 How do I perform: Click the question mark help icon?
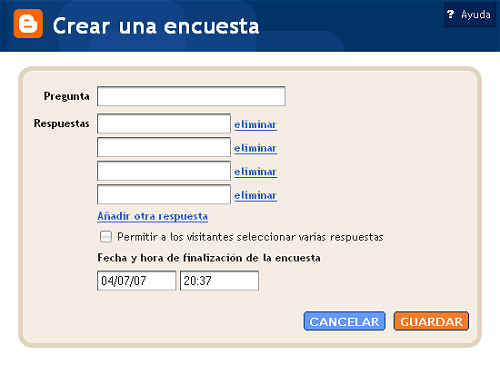451,14
